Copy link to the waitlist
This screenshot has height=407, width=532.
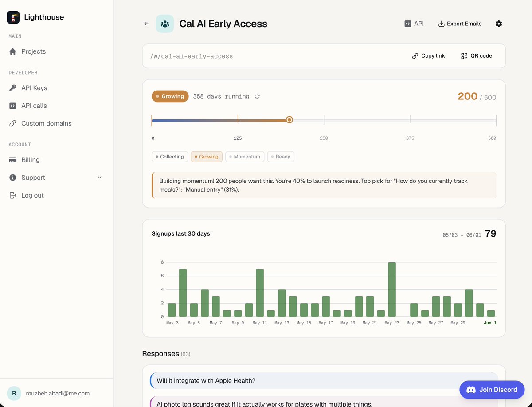click(428, 56)
